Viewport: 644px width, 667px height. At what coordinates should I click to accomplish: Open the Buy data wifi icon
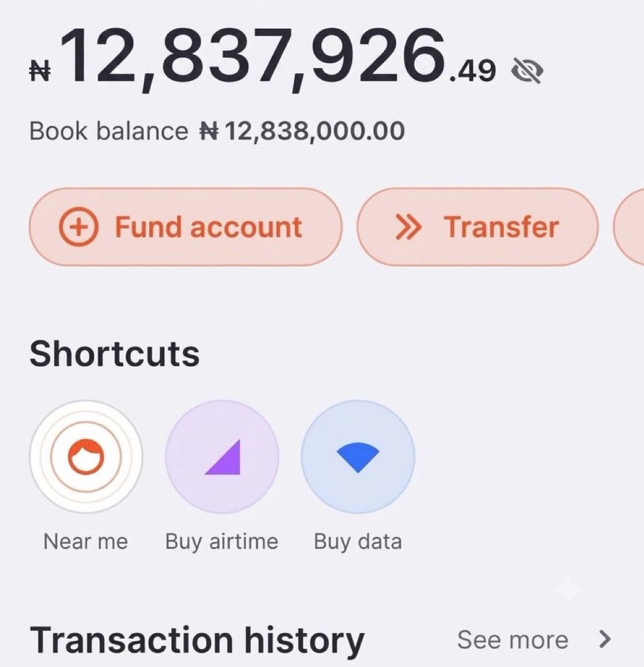[358, 456]
